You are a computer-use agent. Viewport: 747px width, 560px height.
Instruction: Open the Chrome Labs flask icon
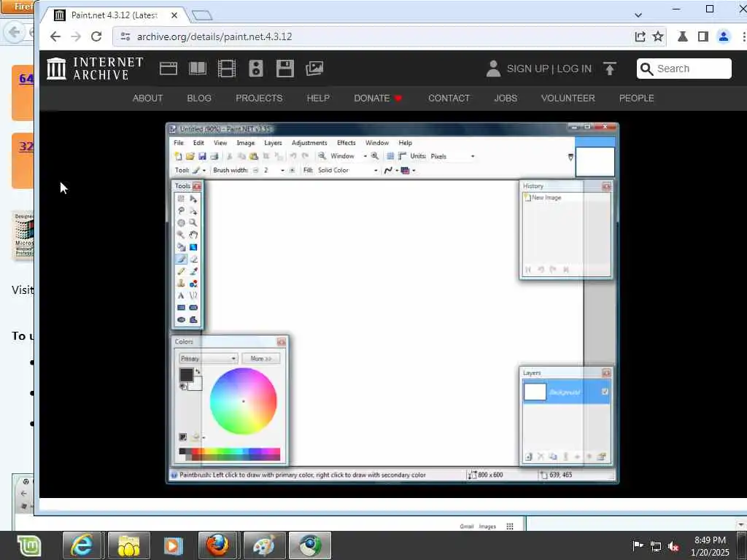683,36
